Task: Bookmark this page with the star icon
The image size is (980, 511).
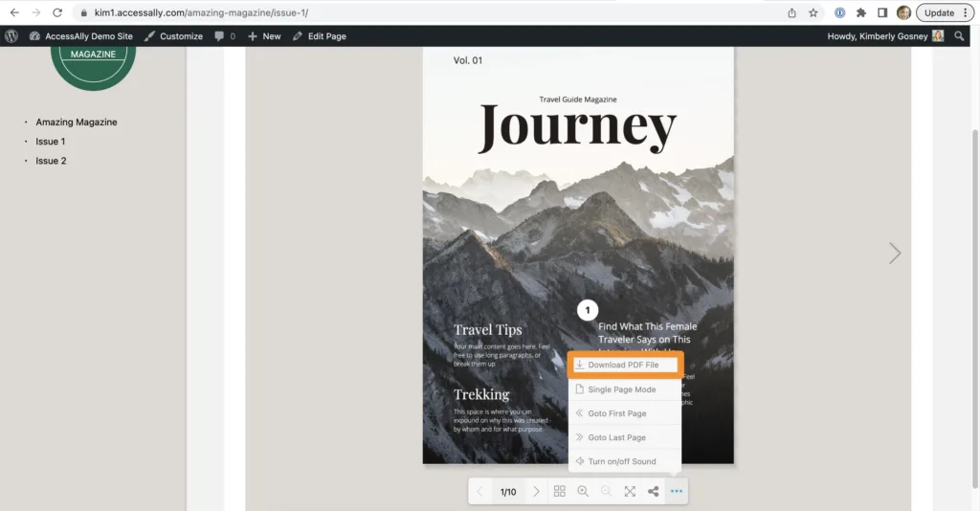Action: pyautogui.click(x=813, y=12)
